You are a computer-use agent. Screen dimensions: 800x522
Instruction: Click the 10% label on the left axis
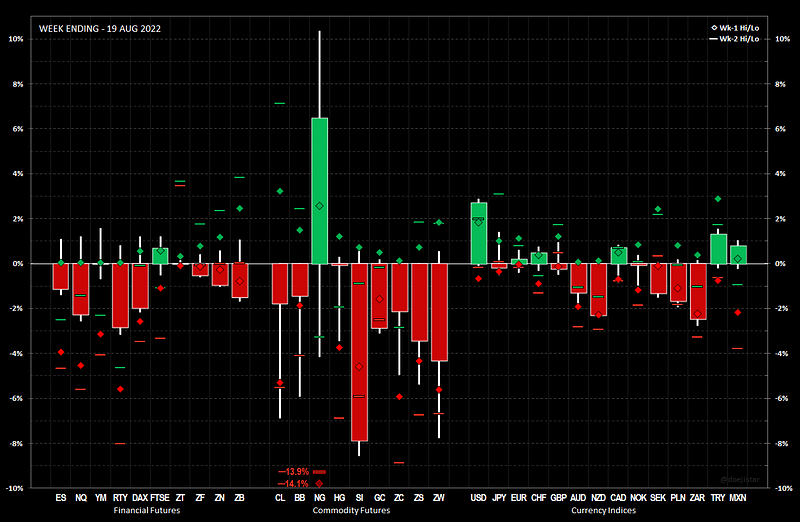(x=16, y=39)
